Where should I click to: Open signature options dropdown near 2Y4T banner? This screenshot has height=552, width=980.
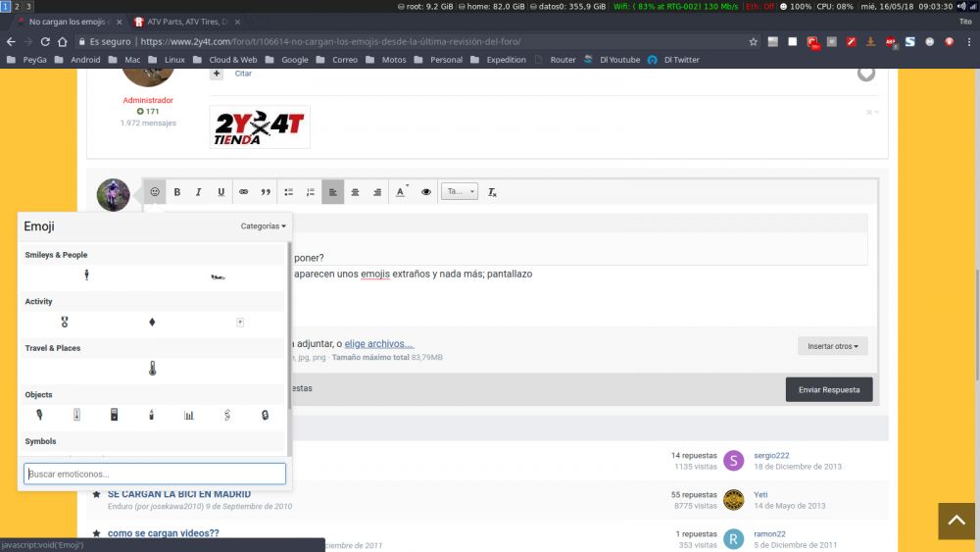point(872,112)
